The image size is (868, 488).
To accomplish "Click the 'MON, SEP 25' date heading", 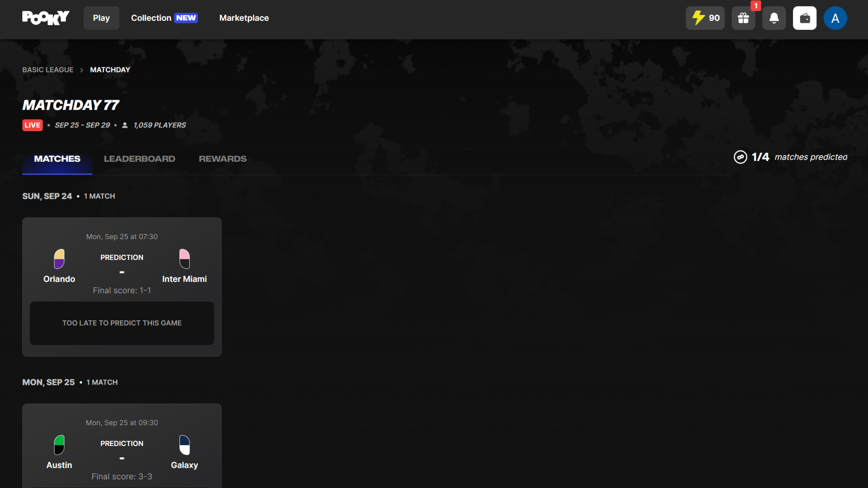I will [48, 382].
